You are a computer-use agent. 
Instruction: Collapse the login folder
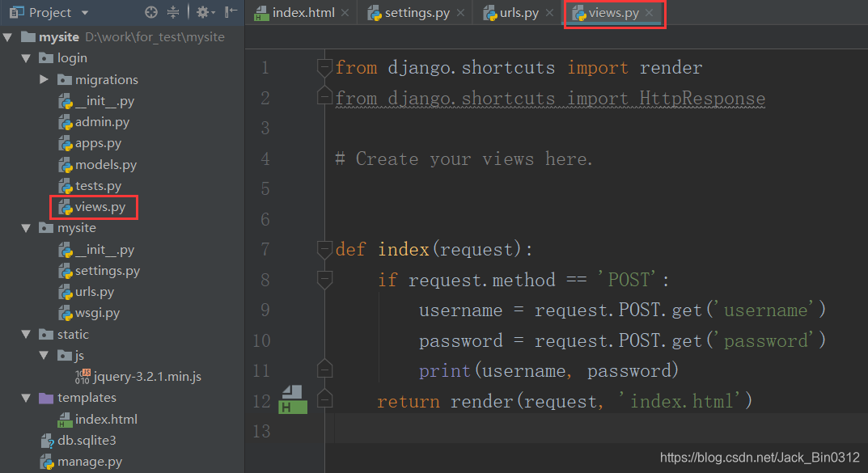(26, 58)
